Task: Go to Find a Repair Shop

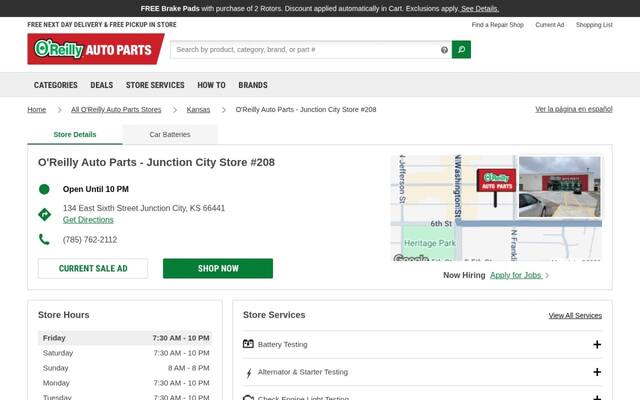Action: 498,24
